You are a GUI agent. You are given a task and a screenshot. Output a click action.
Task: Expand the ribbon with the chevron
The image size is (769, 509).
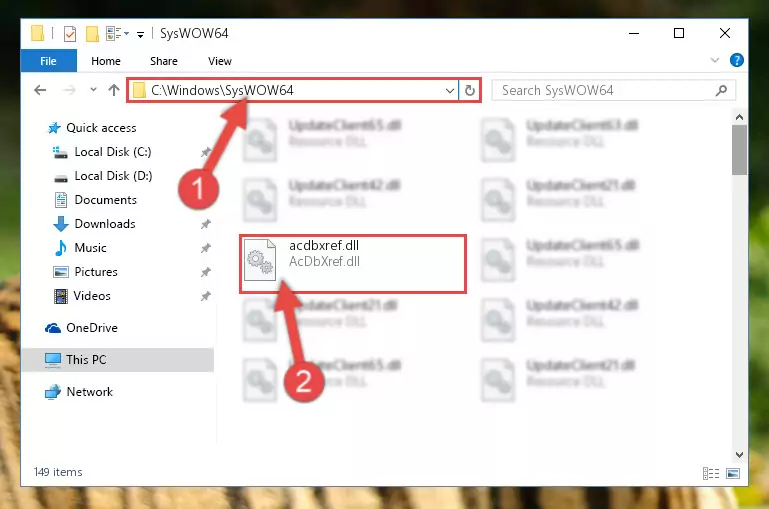click(x=715, y=60)
